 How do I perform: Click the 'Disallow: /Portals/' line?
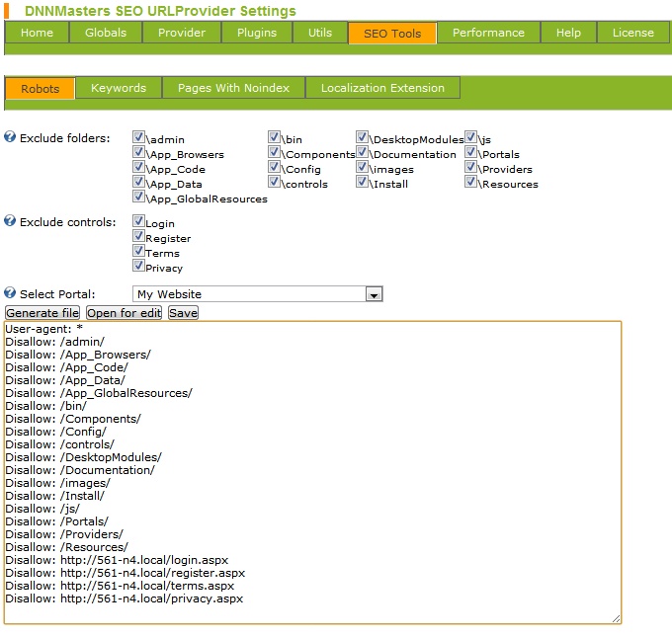pos(56,521)
